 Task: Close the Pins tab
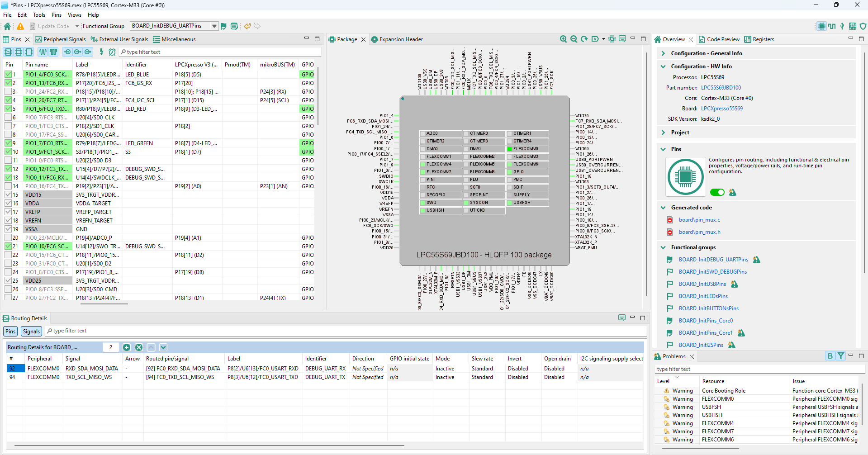pyautogui.click(x=27, y=39)
